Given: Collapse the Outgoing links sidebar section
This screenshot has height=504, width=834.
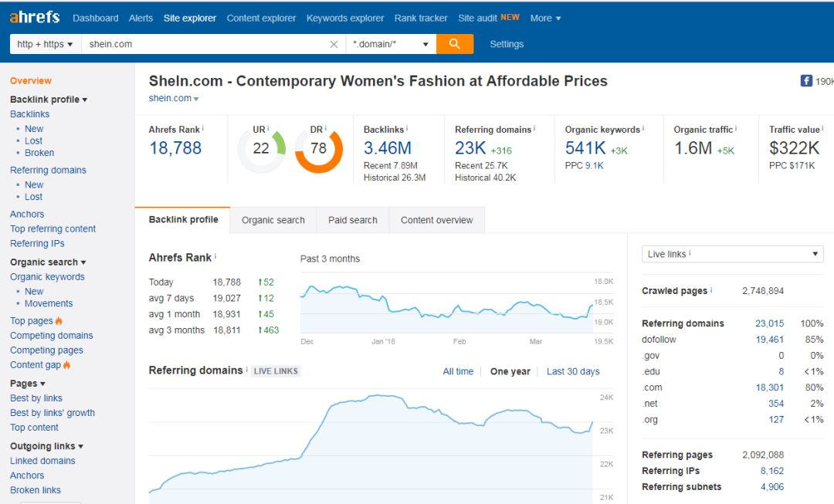Looking at the screenshot, I should pos(47,446).
